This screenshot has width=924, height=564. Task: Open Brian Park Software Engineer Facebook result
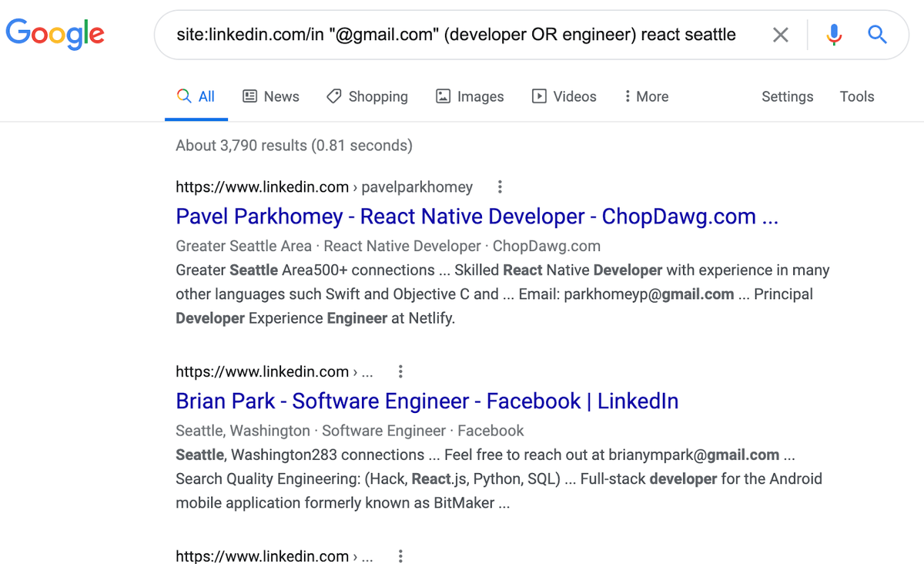(427, 401)
